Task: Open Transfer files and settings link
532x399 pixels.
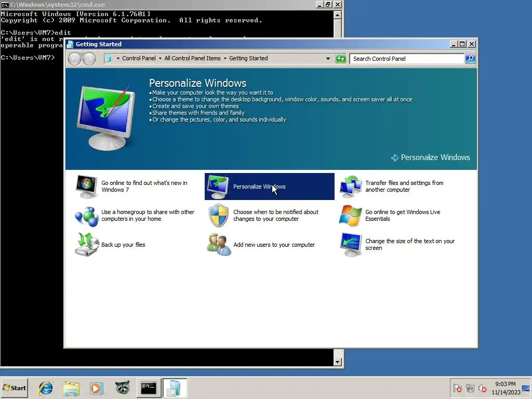Action: (x=404, y=187)
